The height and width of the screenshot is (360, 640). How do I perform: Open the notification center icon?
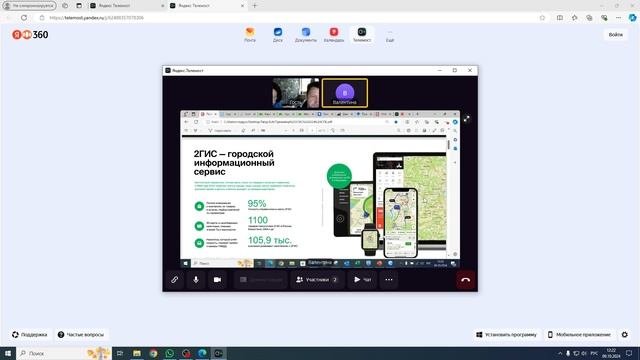click(x=629, y=353)
